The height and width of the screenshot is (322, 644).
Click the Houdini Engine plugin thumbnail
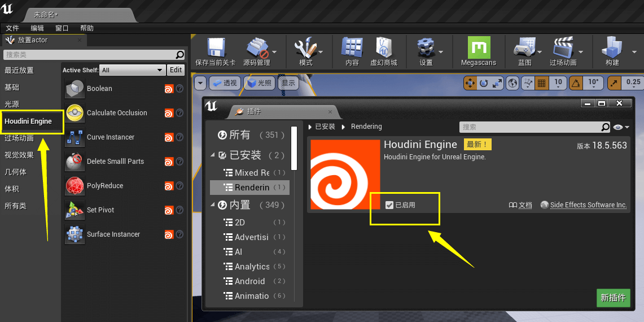pos(345,175)
